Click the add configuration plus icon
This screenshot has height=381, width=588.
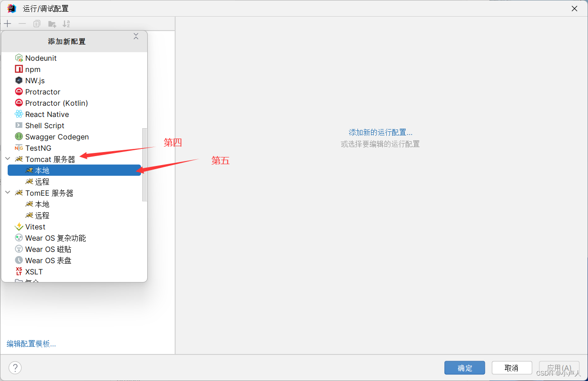coord(7,24)
